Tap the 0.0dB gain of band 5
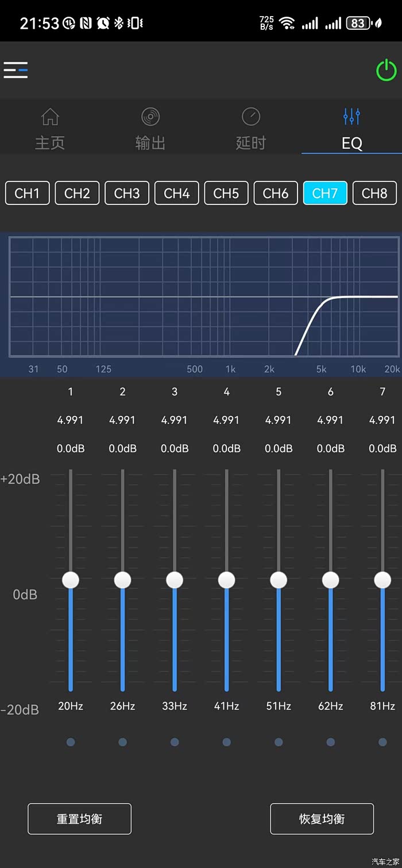 click(279, 448)
